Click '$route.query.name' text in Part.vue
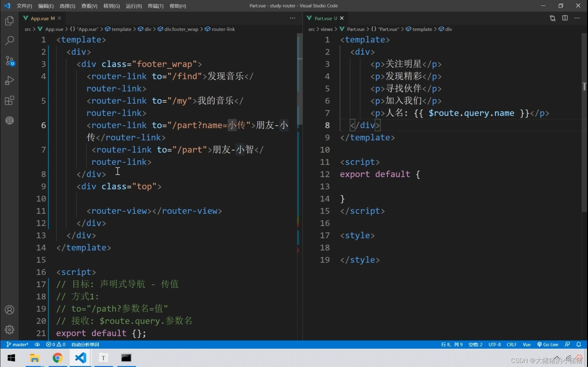The image size is (588, 367). point(471,113)
